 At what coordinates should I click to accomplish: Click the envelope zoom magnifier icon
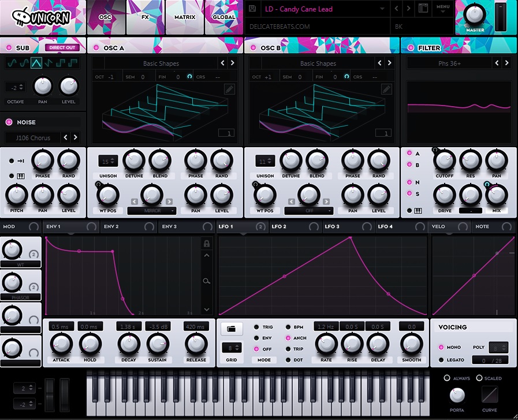click(207, 281)
